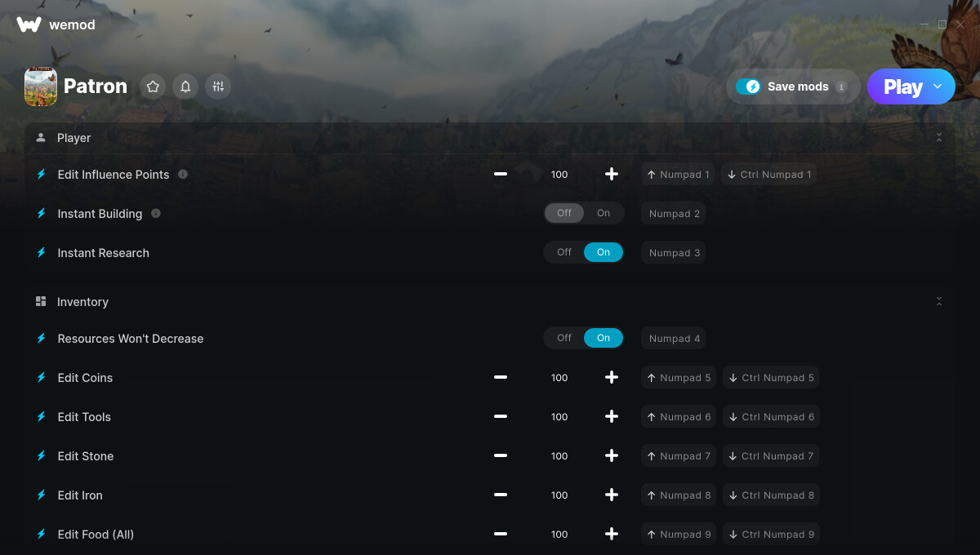980x555 pixels.
Task: Click the info icon beside Edit Influence Points
Action: (183, 174)
